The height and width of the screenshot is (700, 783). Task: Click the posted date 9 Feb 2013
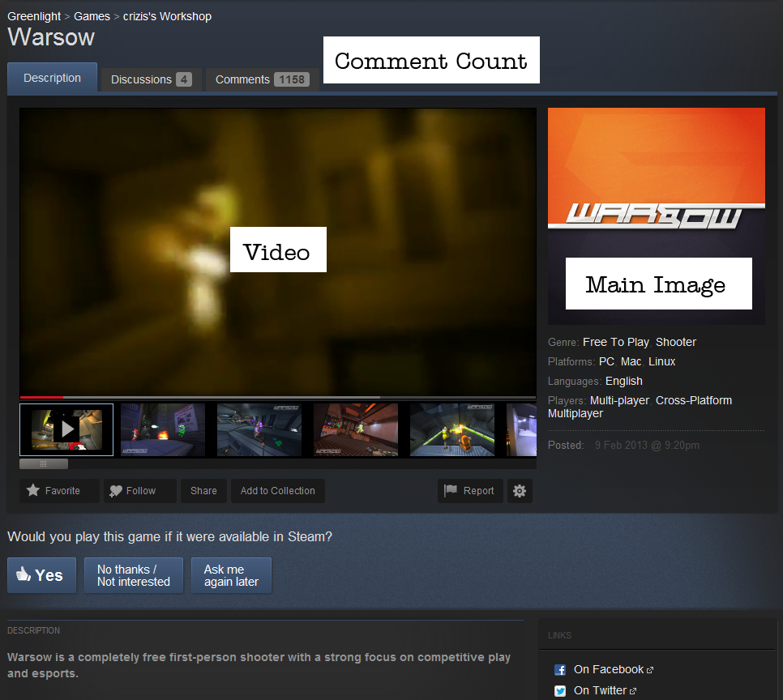tap(647, 445)
